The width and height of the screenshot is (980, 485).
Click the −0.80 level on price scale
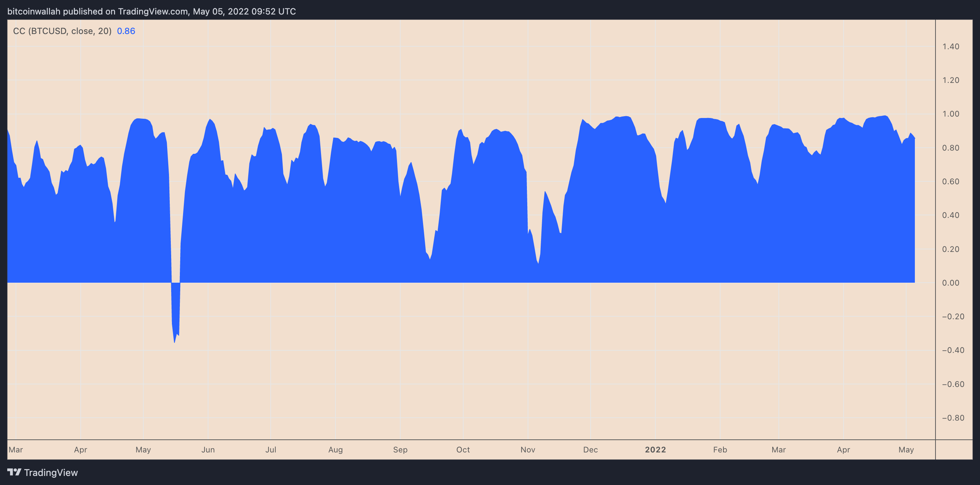[952, 418]
